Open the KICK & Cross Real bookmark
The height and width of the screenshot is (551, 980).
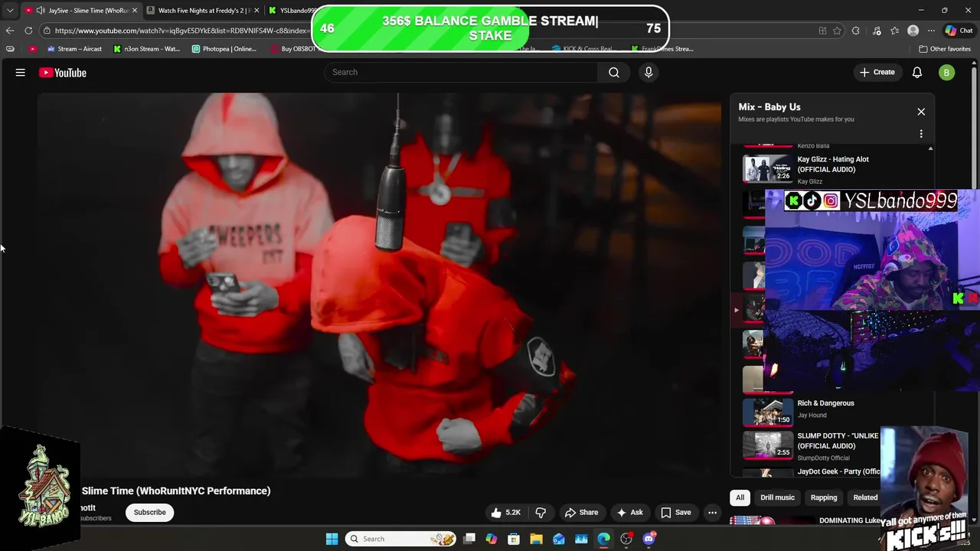click(583, 49)
